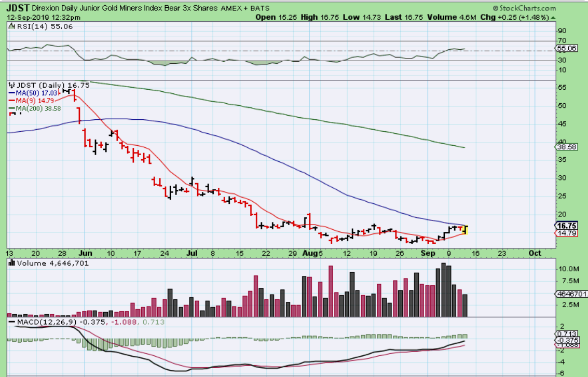
Task: Click the highlighted yellow latest price bar
Action: pyautogui.click(x=466, y=230)
